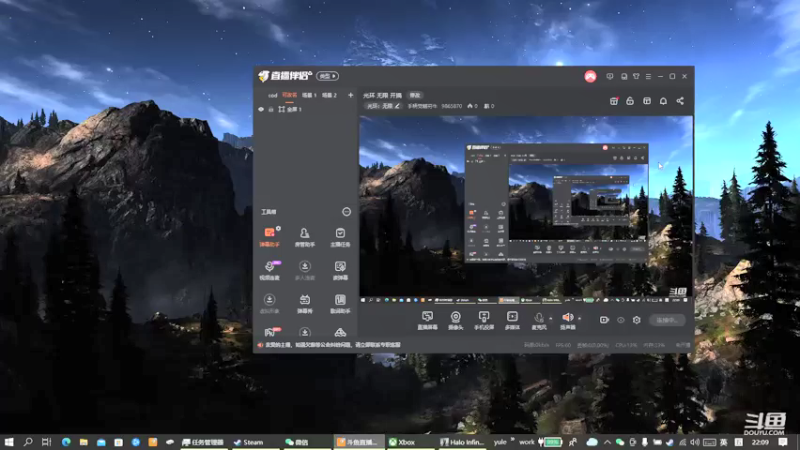Open the 弹幕秀 tool
This screenshot has width=800, height=450.
pyautogui.click(x=305, y=304)
